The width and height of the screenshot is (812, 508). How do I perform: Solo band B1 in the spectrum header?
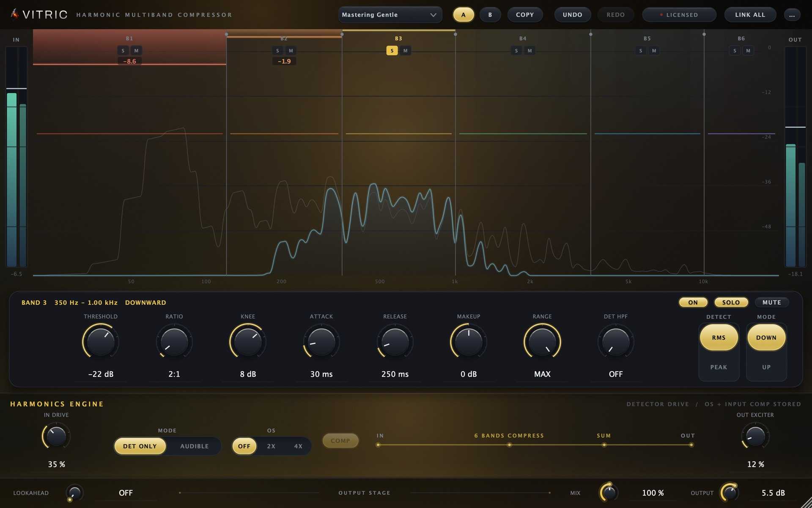click(123, 51)
